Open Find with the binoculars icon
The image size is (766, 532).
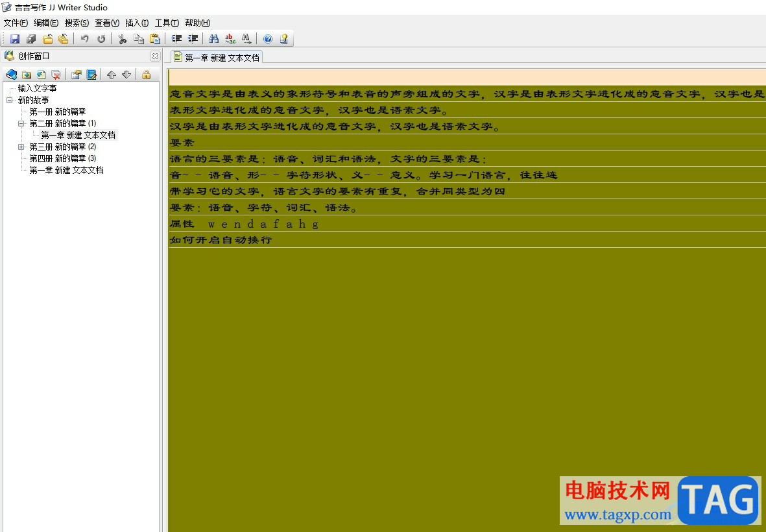213,38
